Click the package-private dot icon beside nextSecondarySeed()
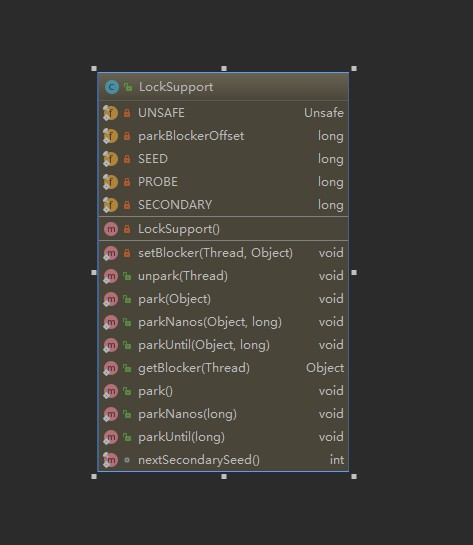Viewport: 473px width, 545px height. pos(127,460)
